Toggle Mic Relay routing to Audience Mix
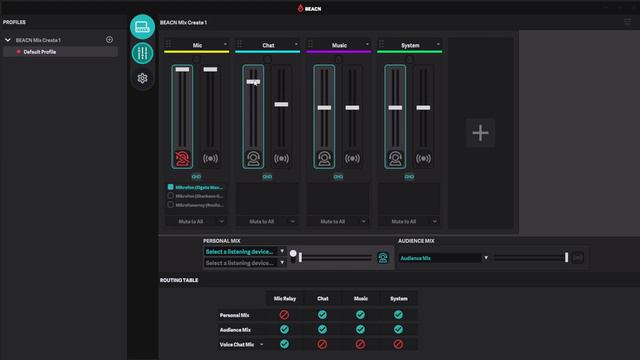This screenshot has height=360, width=640. [x=284, y=329]
